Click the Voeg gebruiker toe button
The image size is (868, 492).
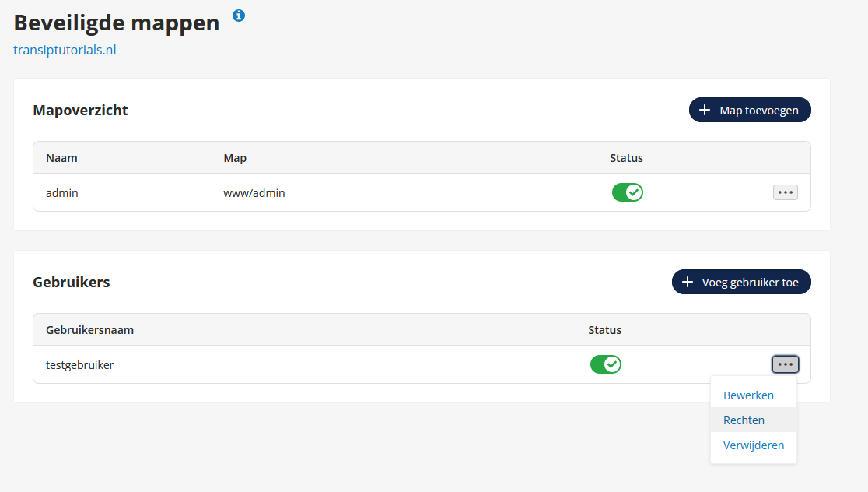click(x=741, y=282)
